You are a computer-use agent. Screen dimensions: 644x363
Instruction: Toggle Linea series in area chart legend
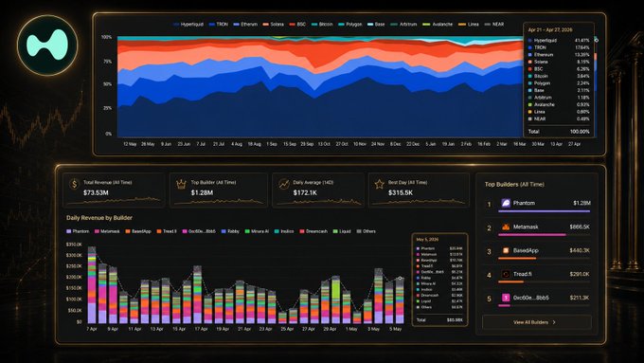(469, 25)
